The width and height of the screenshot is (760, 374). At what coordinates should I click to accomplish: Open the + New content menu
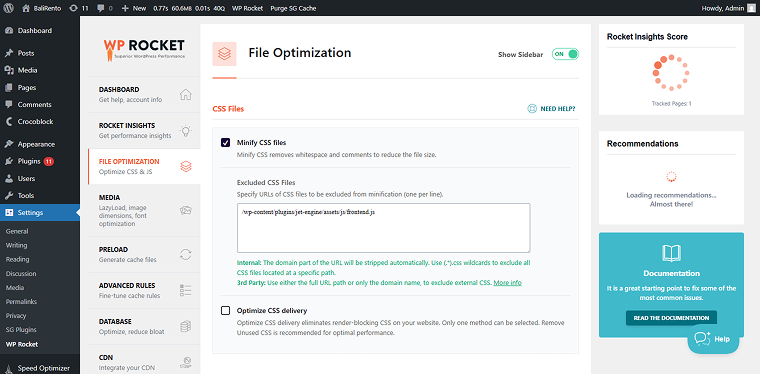click(133, 8)
